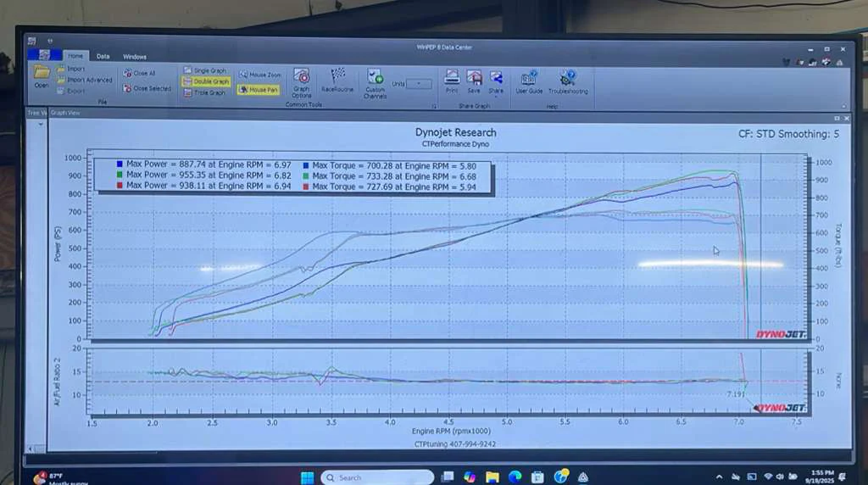Switch to Triple Graph layout

(204, 92)
